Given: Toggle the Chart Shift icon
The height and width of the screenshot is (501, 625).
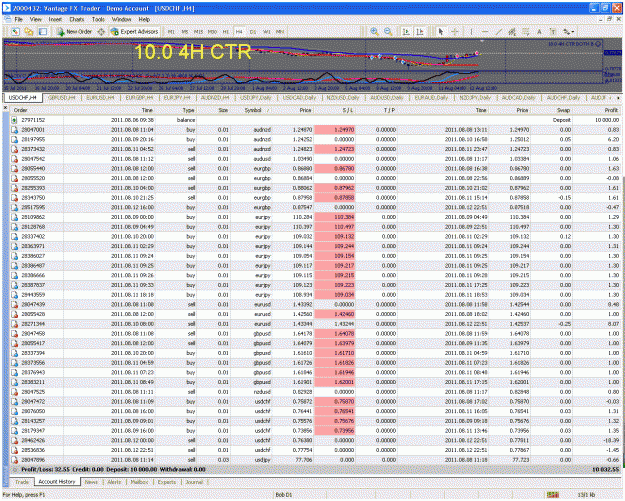Looking at the screenshot, I should 420,31.
